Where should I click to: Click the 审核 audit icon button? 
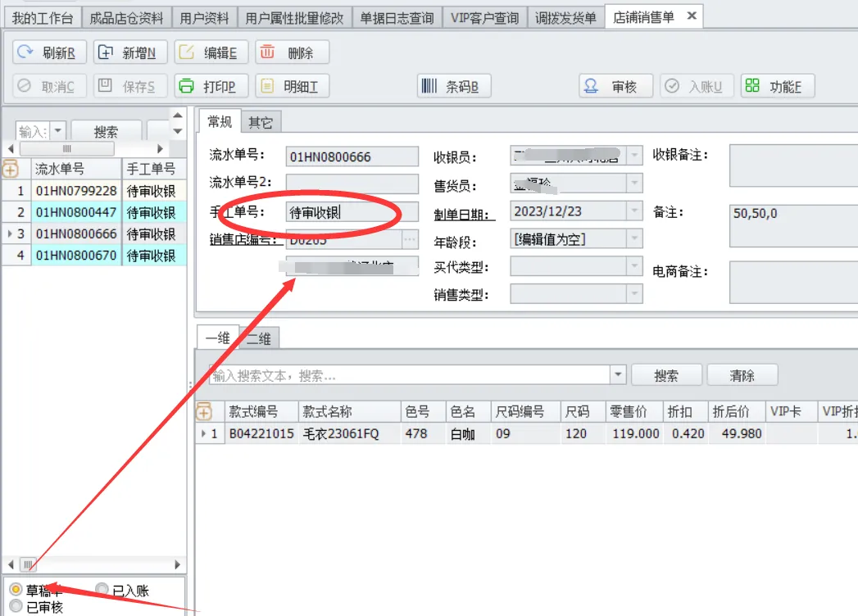[x=590, y=86]
